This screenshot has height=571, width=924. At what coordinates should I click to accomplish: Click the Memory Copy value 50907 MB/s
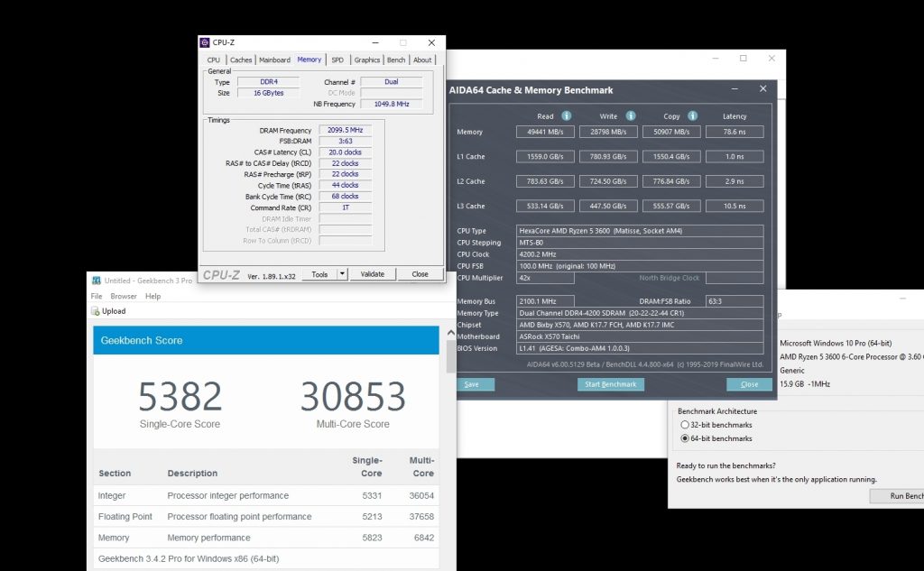(x=671, y=132)
